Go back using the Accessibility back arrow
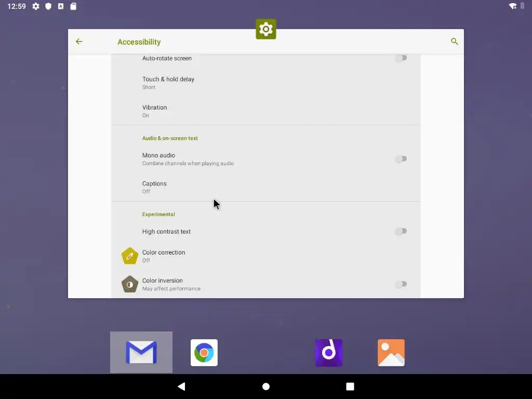 79,42
